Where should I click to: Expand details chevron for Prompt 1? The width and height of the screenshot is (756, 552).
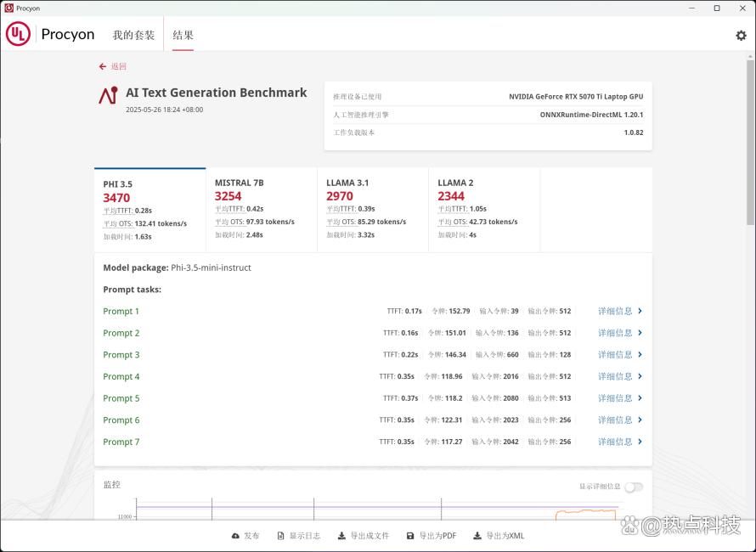click(640, 311)
